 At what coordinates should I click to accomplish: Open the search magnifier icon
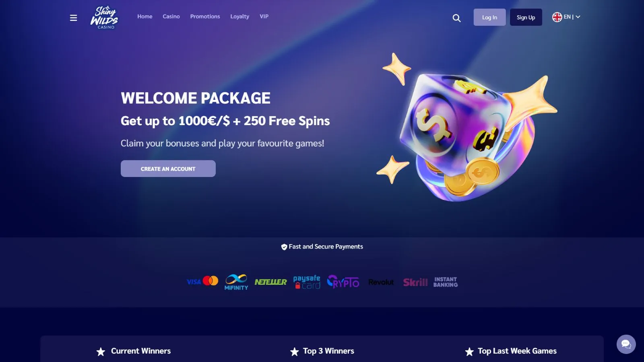[456, 18]
